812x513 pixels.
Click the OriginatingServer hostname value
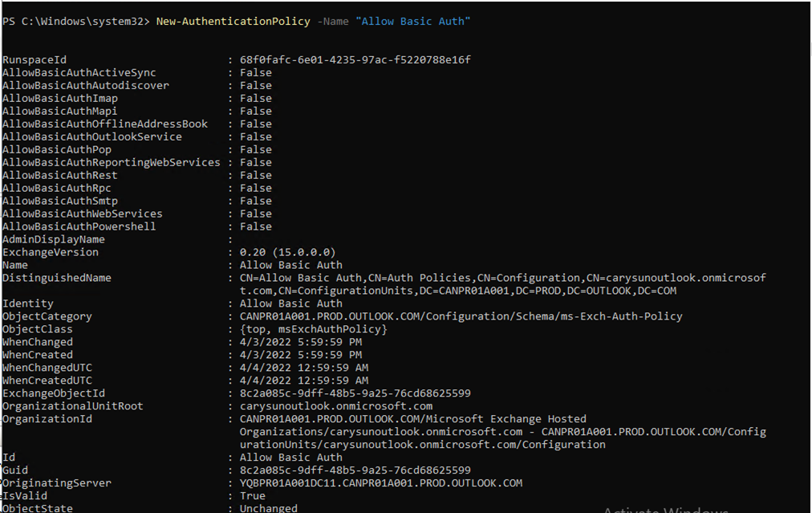point(380,484)
